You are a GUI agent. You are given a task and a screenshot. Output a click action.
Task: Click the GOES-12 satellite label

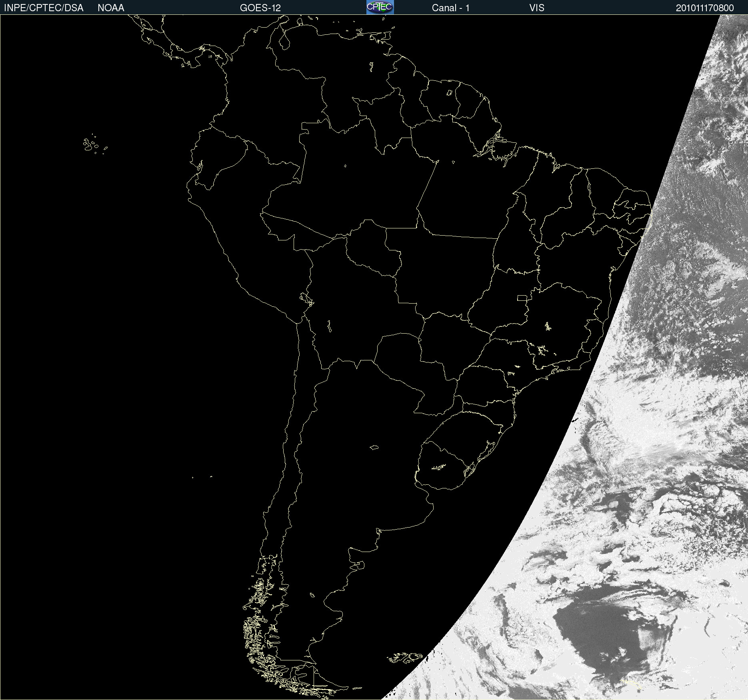(x=260, y=8)
